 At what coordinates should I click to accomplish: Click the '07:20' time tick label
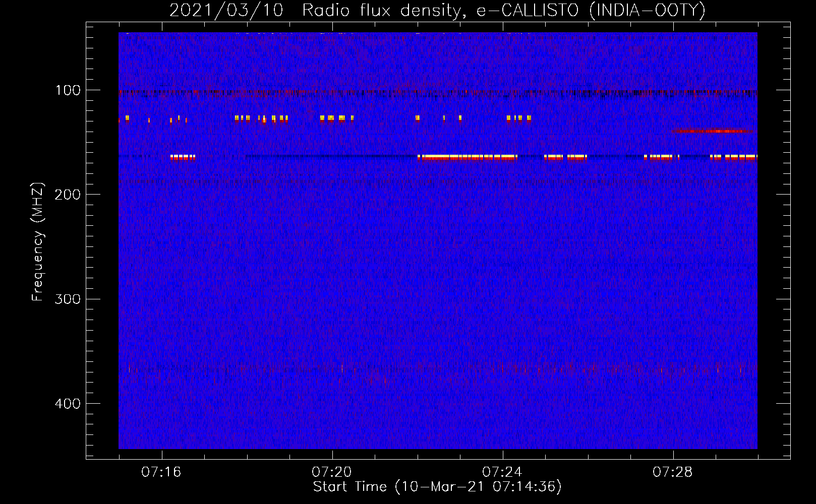tap(332, 472)
